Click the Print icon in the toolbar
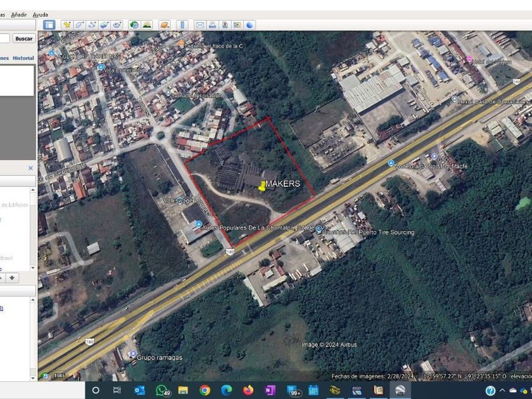Viewport: 532px width, 399px height. coord(212,25)
